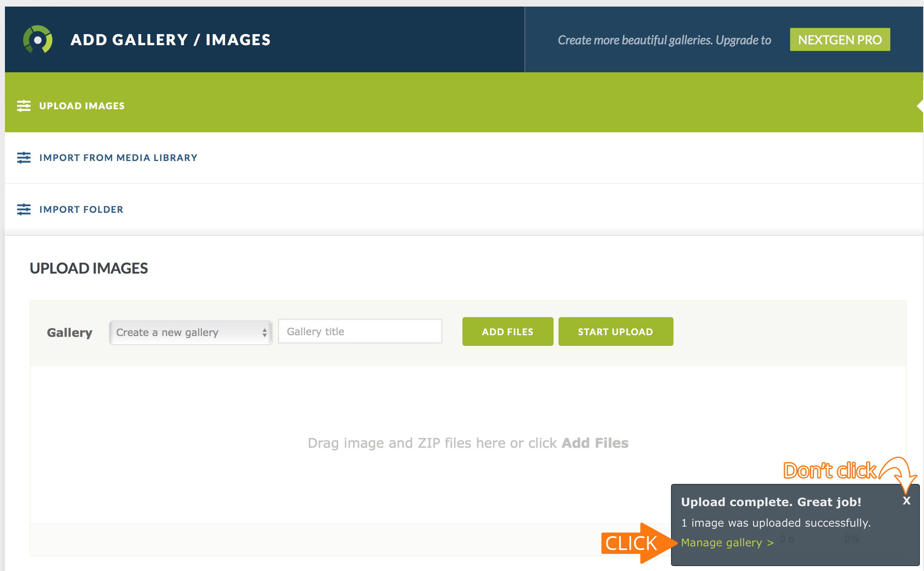Dismiss the upload complete notification with X
The width and height of the screenshot is (924, 571).
[x=906, y=501]
